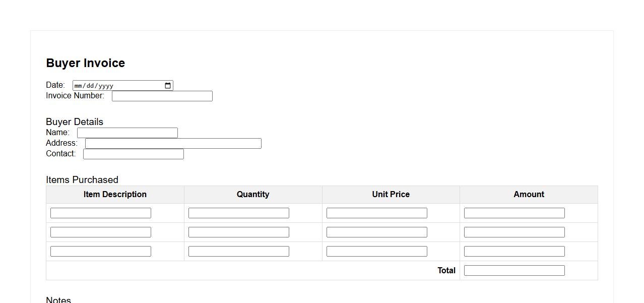644x303 pixels.
Task: Click the Item Description column header
Action: 115,195
